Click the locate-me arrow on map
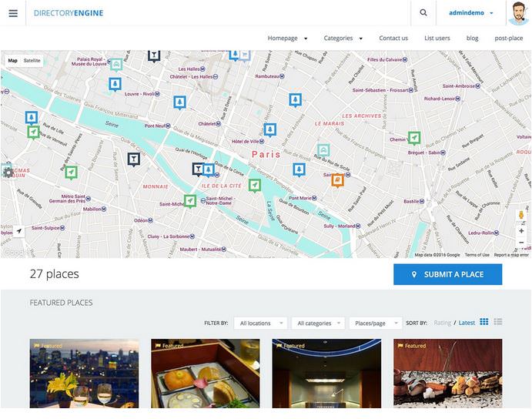This screenshot has width=532, height=419. 19,231
